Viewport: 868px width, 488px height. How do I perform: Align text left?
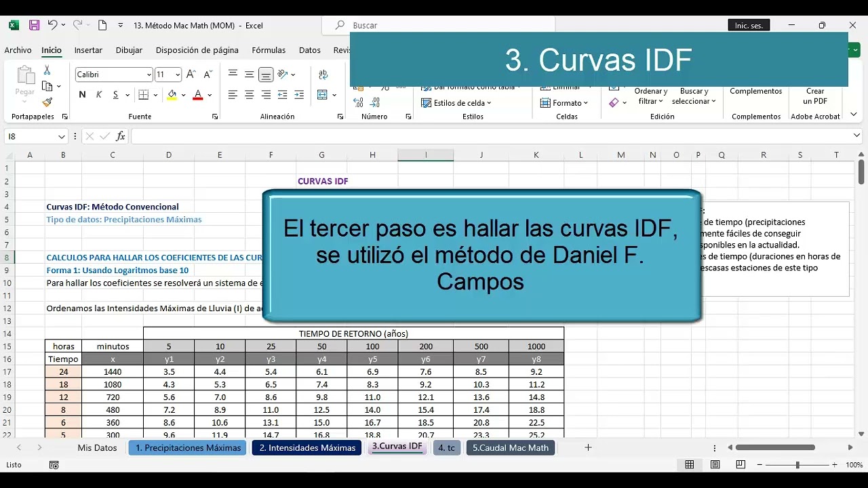click(233, 95)
